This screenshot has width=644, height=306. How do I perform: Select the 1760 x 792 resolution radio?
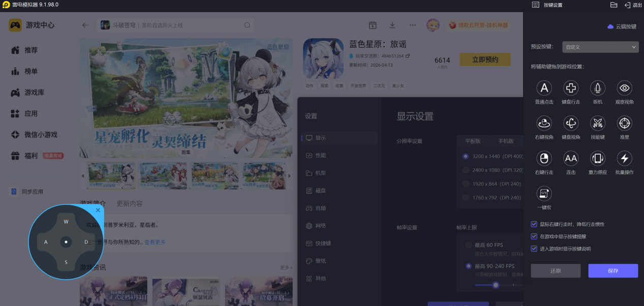[466, 197]
